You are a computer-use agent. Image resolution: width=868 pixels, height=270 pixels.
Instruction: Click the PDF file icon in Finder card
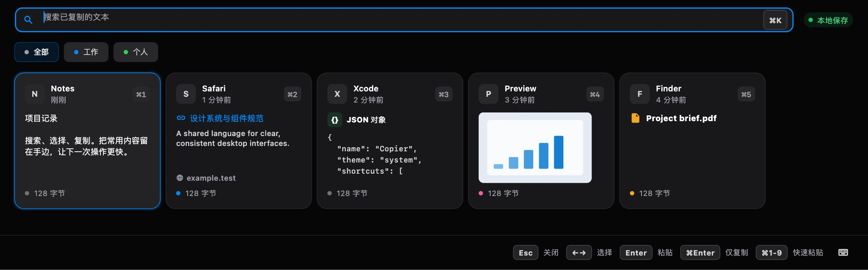pos(635,118)
